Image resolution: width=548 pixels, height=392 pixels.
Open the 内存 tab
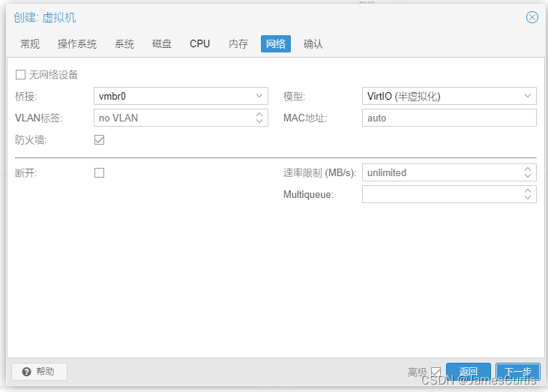(238, 44)
